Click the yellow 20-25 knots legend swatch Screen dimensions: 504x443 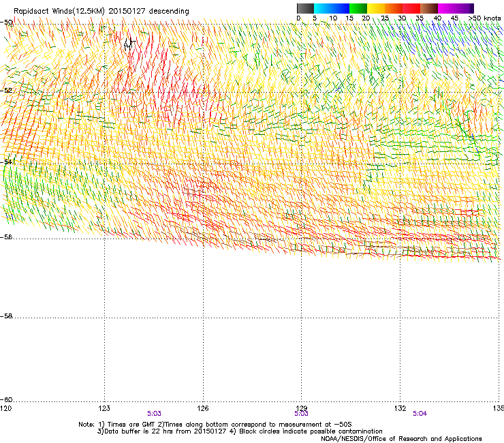[x=376, y=8]
